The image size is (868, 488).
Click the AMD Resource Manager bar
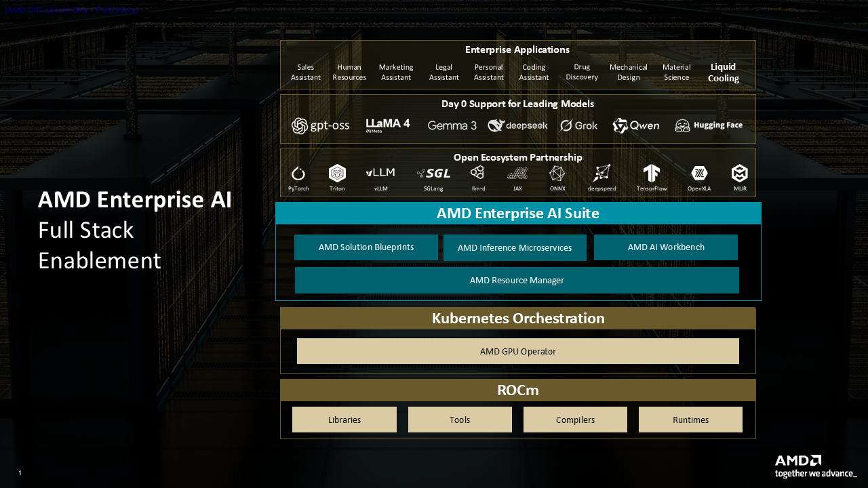click(x=517, y=280)
